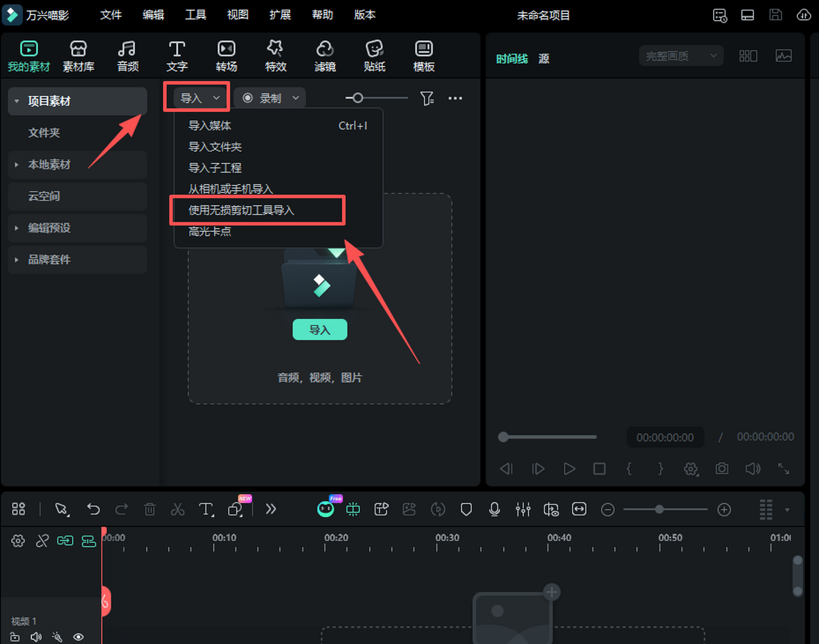Click the green 导入 button
This screenshot has width=819, height=644.
click(319, 330)
